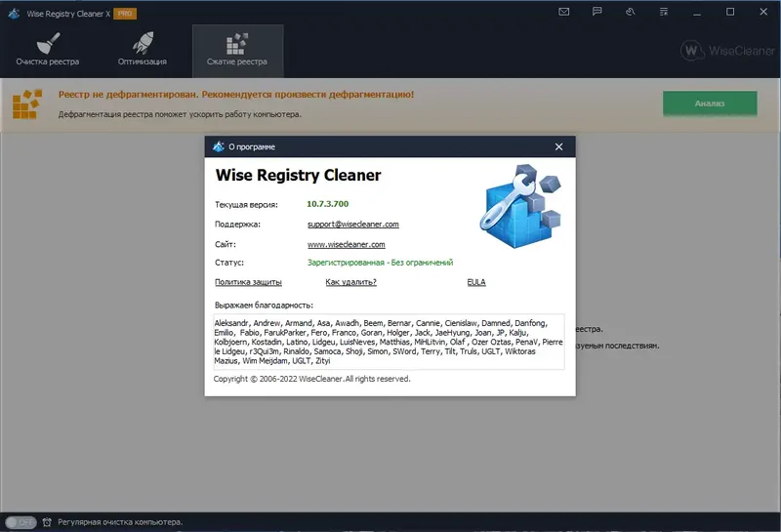Click the blue registry cube logo in dialog

pyautogui.click(x=520, y=206)
